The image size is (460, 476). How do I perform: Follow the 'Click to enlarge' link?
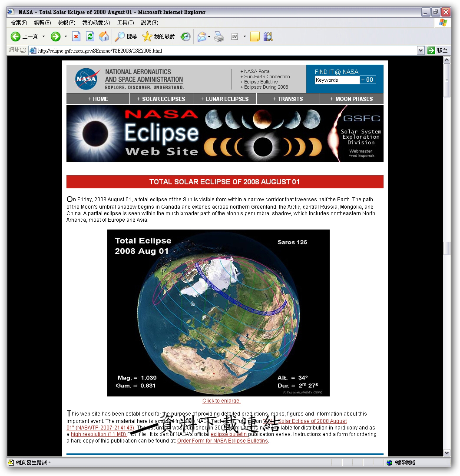pos(221,401)
